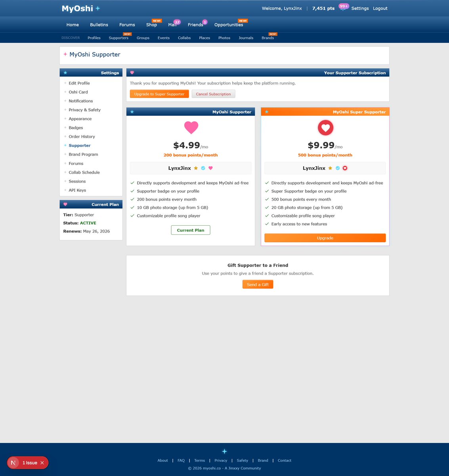Open the Bulletins page

[x=99, y=25]
